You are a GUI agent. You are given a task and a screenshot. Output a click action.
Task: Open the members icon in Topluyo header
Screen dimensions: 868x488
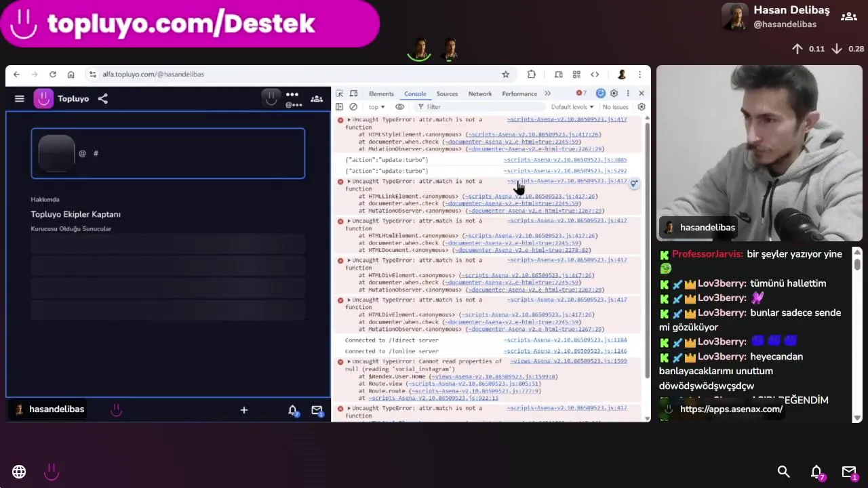(317, 99)
